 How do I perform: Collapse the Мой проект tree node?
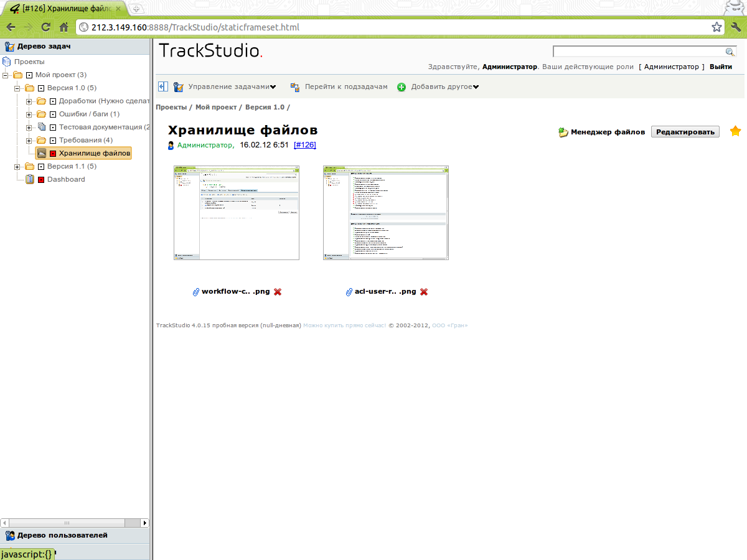(x=6, y=75)
